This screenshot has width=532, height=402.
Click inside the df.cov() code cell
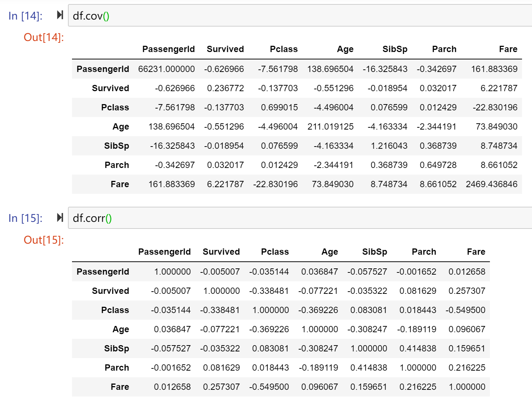click(x=300, y=16)
